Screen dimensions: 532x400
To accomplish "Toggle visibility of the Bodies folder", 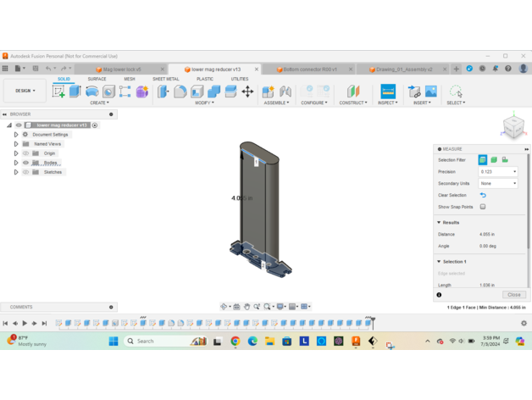I will (x=26, y=163).
